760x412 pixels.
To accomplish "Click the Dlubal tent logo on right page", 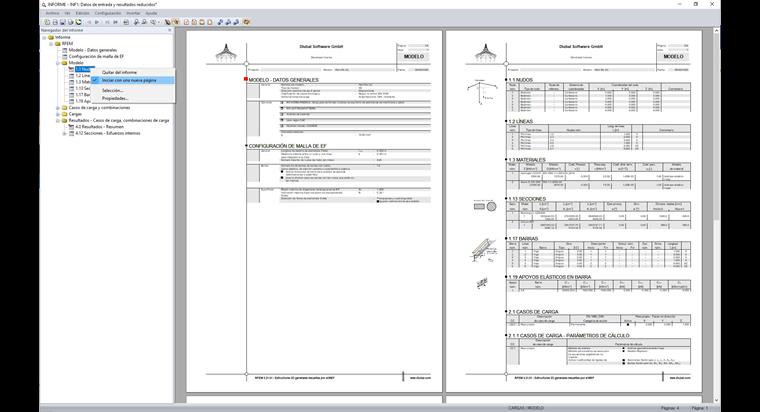I will pyautogui.click(x=485, y=53).
